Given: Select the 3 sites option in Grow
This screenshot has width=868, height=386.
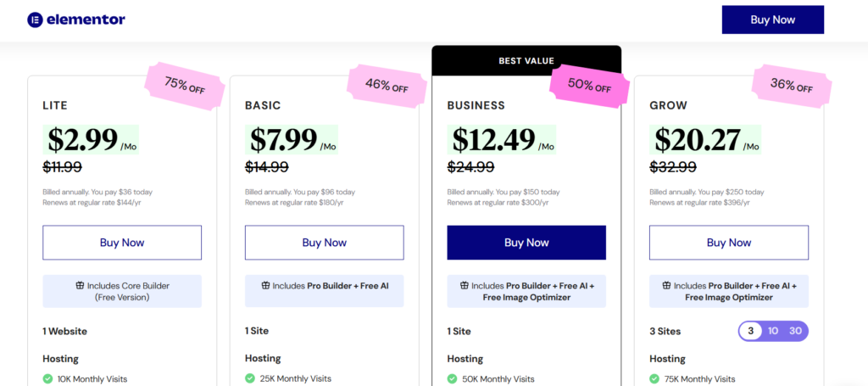Looking at the screenshot, I should click(750, 331).
